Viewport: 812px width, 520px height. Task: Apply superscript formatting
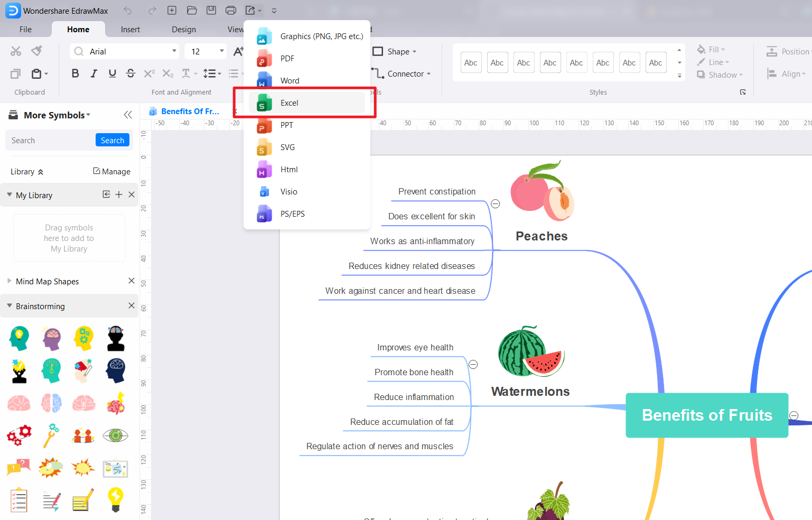tap(150, 73)
